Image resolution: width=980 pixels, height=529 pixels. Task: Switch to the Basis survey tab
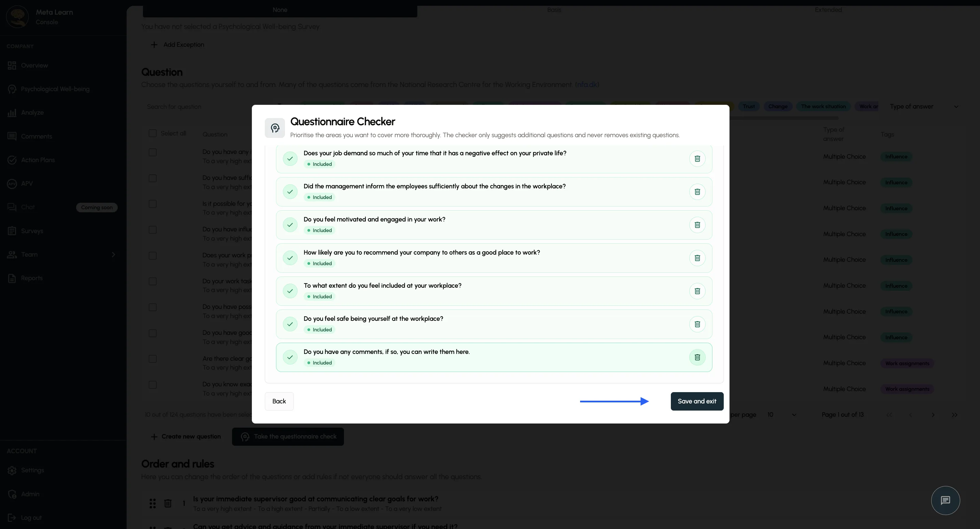tap(554, 10)
